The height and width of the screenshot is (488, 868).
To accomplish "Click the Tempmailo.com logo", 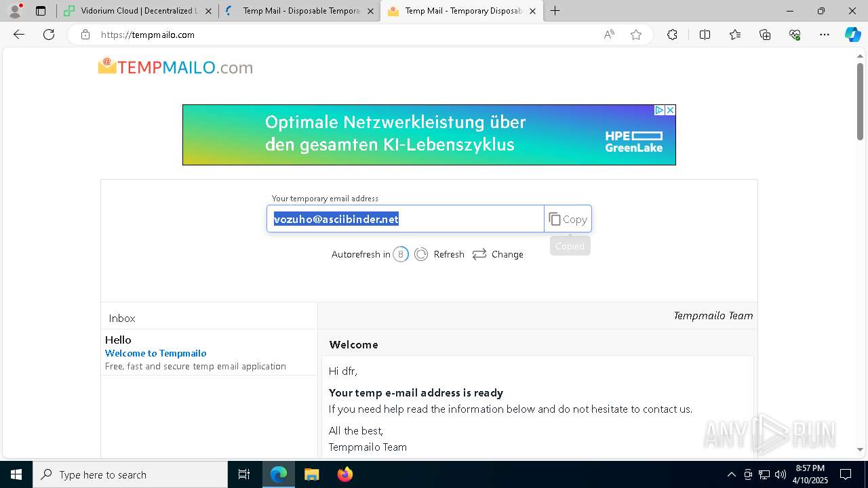I will click(176, 67).
